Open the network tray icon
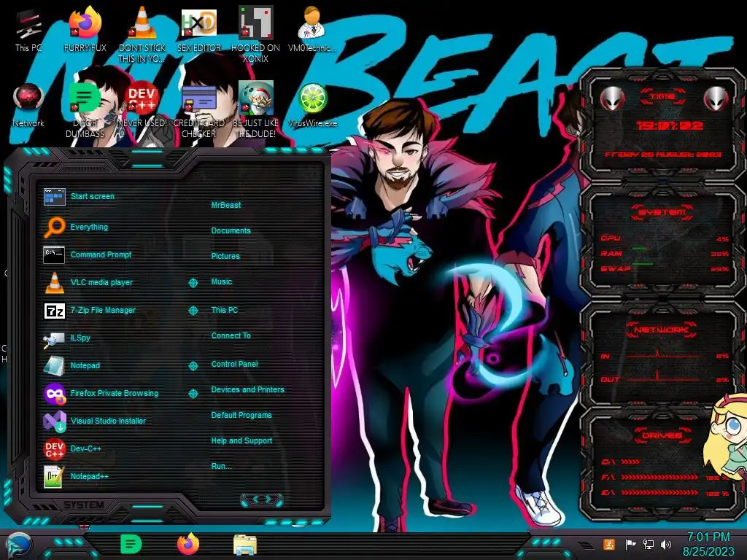This screenshot has width=747, height=560. coord(649,544)
